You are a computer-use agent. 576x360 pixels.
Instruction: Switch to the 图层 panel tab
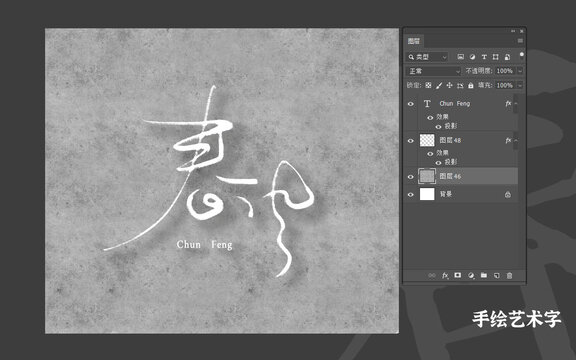coord(414,41)
